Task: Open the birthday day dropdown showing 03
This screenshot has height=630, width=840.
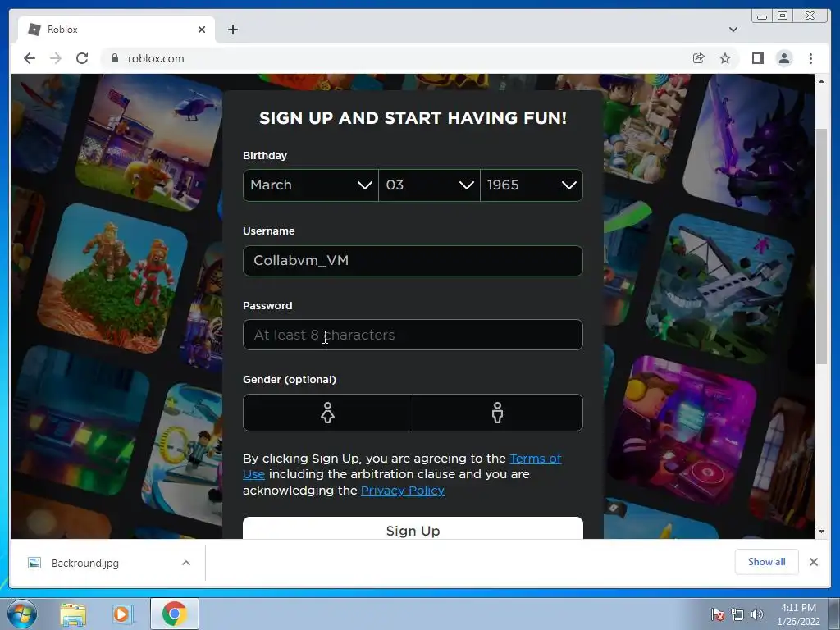Action: click(x=429, y=185)
